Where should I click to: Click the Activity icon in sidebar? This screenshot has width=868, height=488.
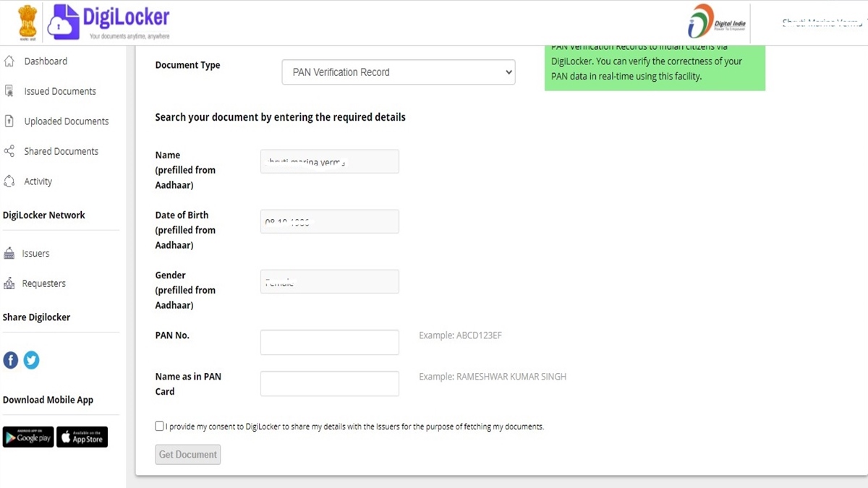9,181
